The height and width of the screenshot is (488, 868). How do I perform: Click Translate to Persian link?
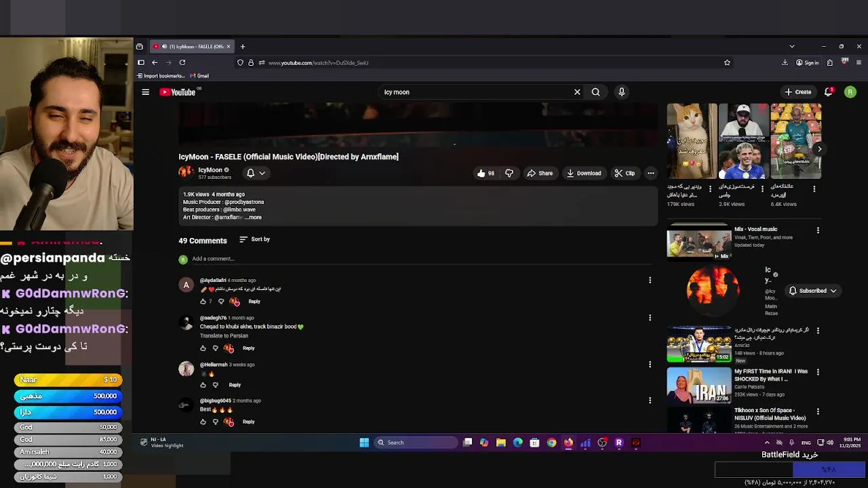[224, 335]
